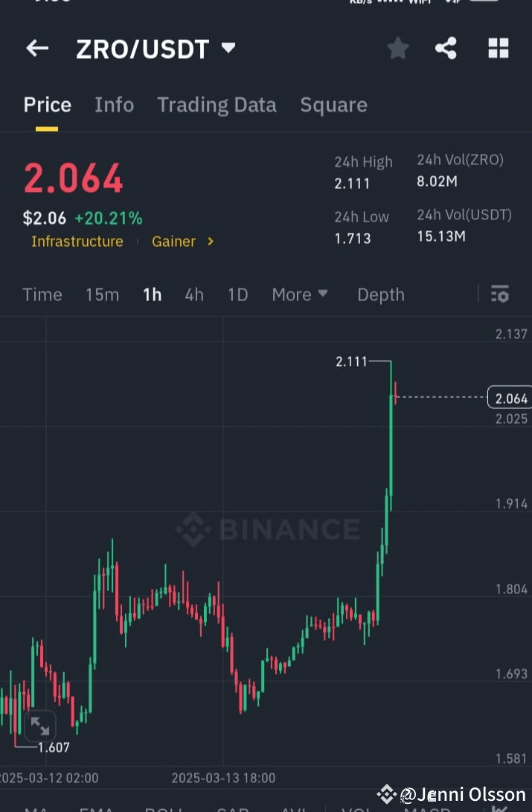Tap the markets grid icon top right
This screenshot has height=812, width=532.
point(499,48)
